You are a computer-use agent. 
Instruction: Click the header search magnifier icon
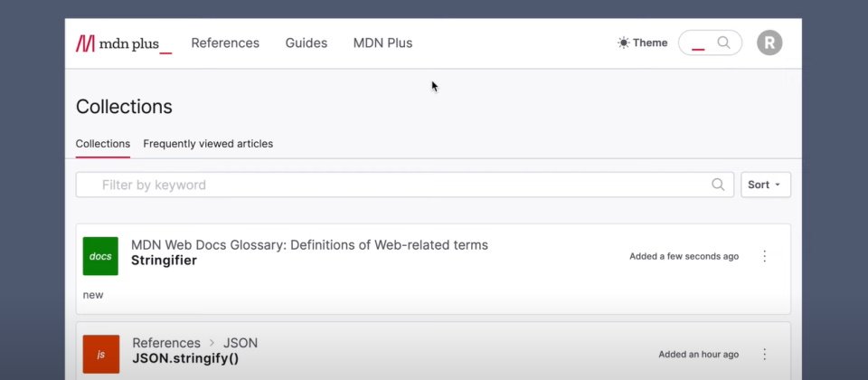[723, 43]
